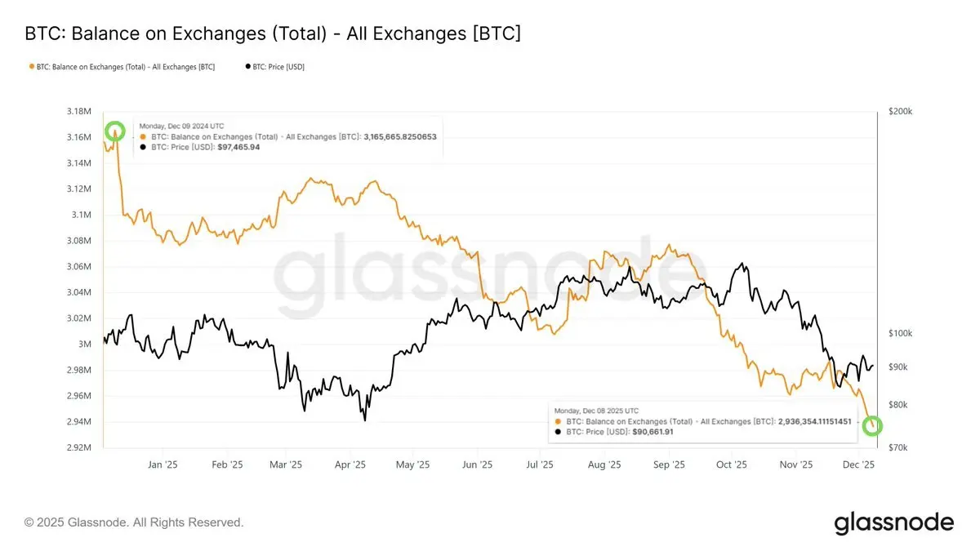980x551 pixels.
Task: Click the chart title 'BTC: Balance on Exchanges (Total)'
Action: click(x=273, y=33)
